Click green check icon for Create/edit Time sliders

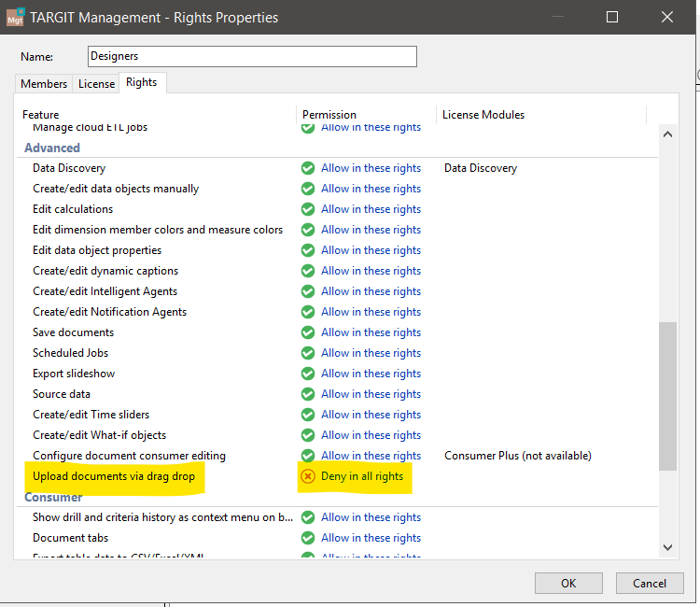(308, 415)
